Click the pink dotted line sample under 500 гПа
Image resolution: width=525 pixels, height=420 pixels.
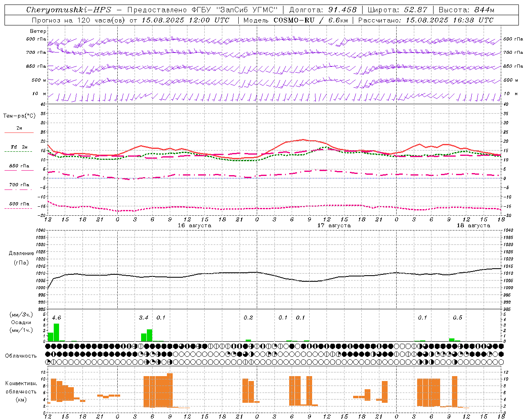(x=18, y=208)
